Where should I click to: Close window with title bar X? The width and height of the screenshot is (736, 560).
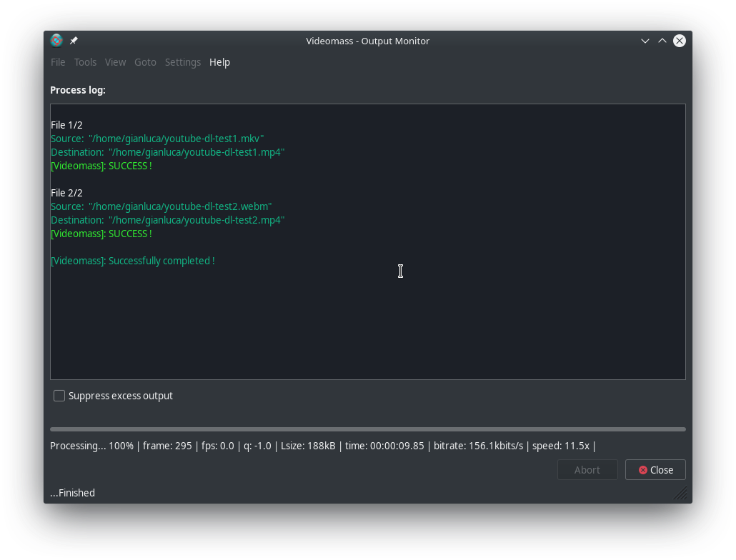(x=680, y=41)
